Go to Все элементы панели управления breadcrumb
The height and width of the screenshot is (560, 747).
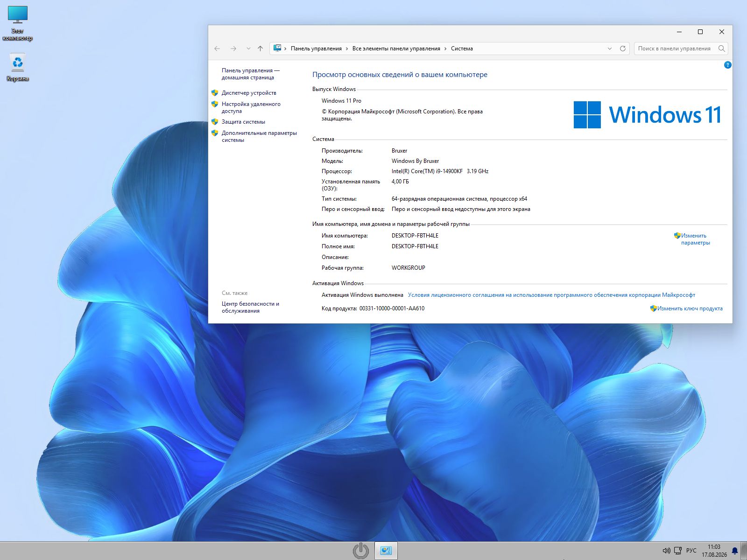pos(396,49)
